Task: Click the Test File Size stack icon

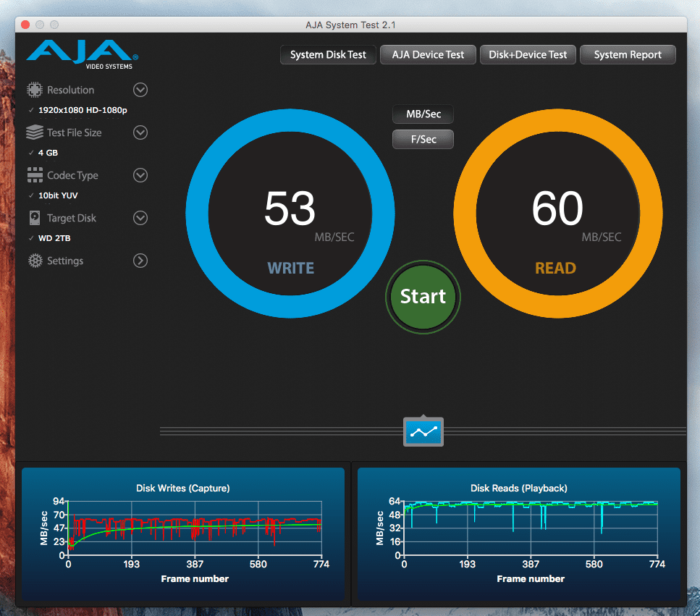Action: click(34, 133)
